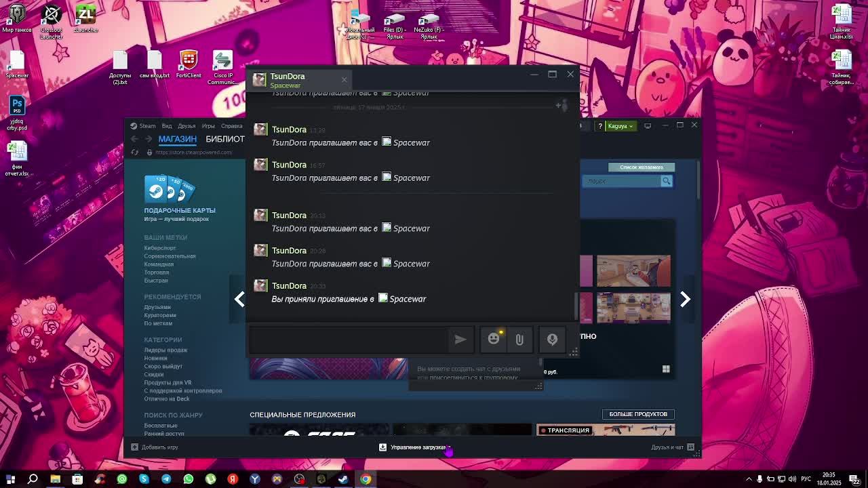This screenshot has height=488, width=868.
Task: Open the Подарочные карты gift cards link
Action: pos(180,210)
